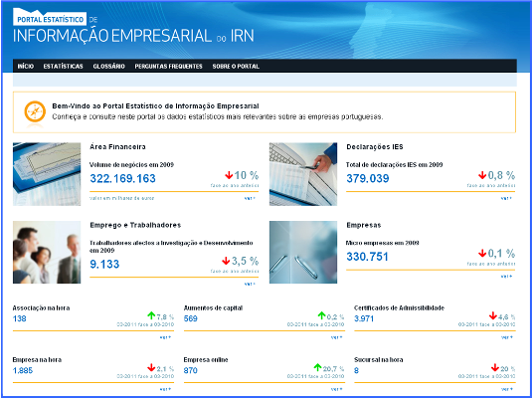
Task: Click the Portal Estatístico logo
Action: [50, 18]
